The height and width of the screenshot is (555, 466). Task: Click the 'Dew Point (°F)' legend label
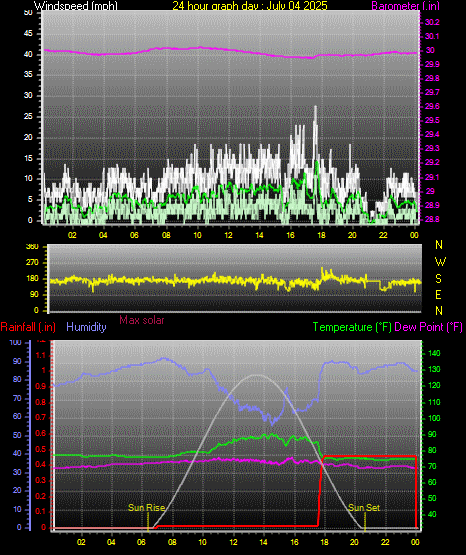tap(428, 327)
